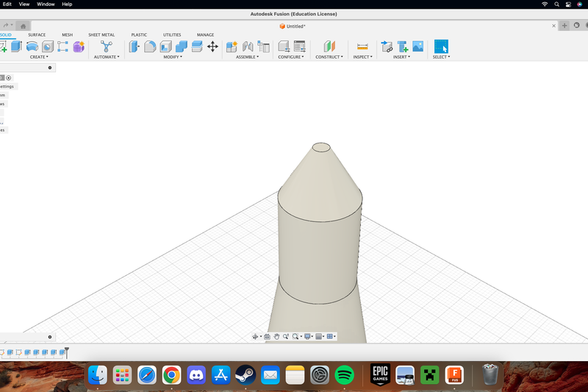The image size is (588, 392).
Task: Select the Fillet tool icon
Action: point(150,46)
